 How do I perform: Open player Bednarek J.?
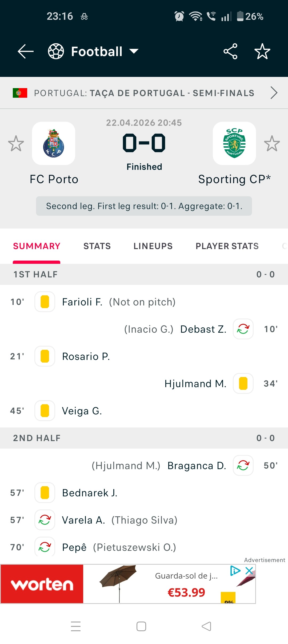(90, 493)
